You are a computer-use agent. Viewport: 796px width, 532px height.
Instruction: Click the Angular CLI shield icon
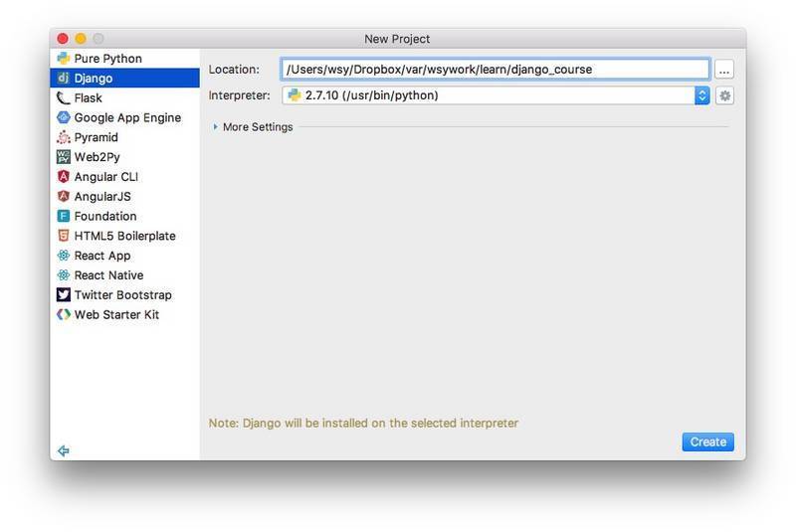coord(63,176)
